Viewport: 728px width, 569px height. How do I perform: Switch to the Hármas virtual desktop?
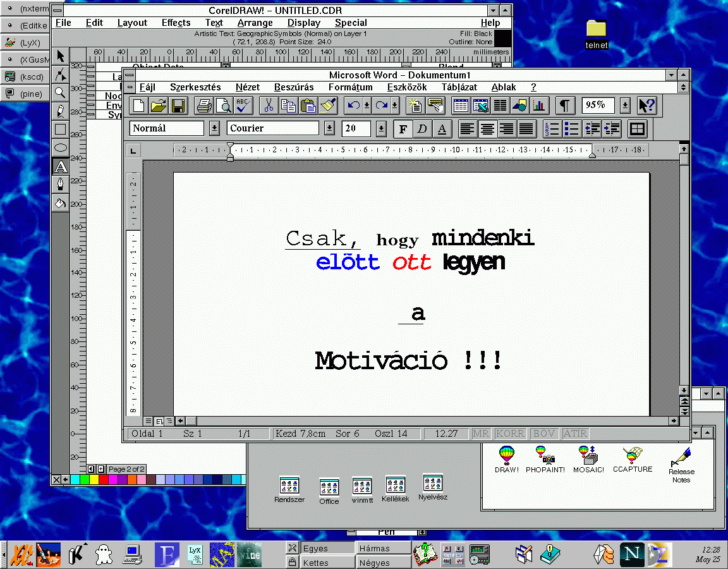pos(375,548)
